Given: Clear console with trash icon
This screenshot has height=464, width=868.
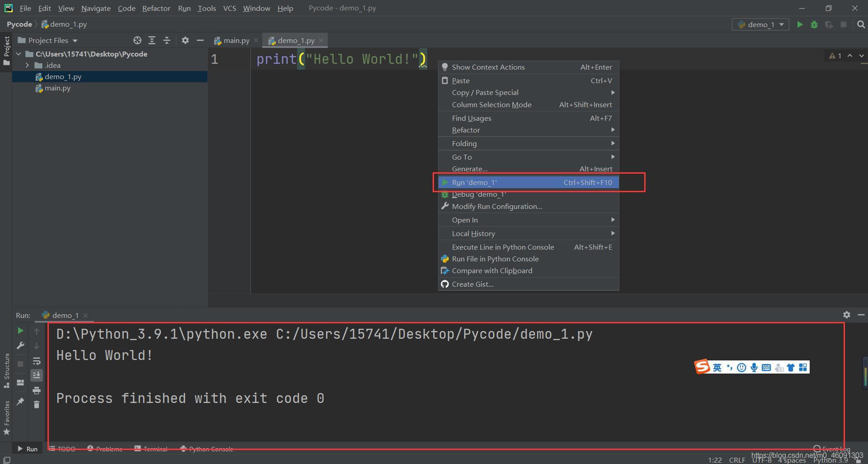Looking at the screenshot, I should tap(37, 404).
